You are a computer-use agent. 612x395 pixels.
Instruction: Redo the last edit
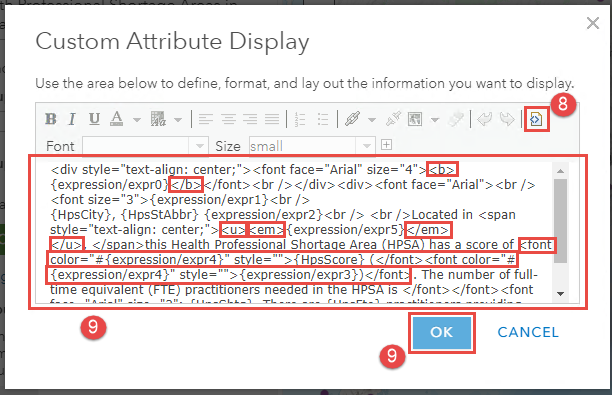tap(507, 119)
